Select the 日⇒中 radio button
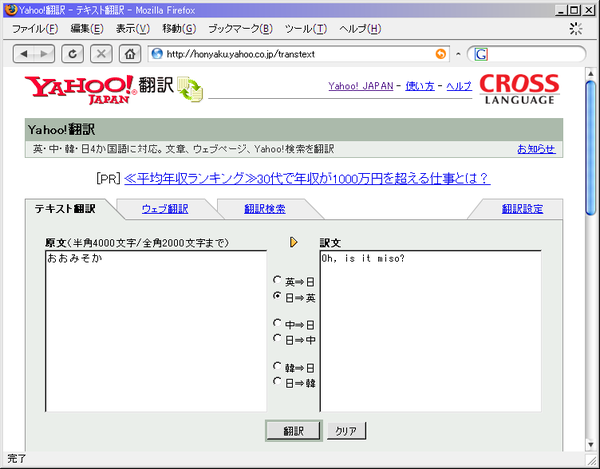The height and width of the screenshot is (469, 600). pyautogui.click(x=277, y=338)
